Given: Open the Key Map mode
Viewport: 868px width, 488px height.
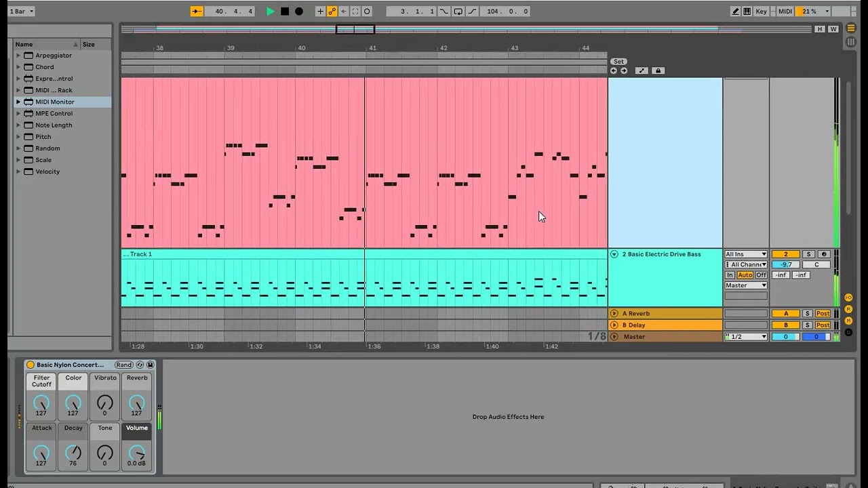Looking at the screenshot, I should [x=762, y=12].
